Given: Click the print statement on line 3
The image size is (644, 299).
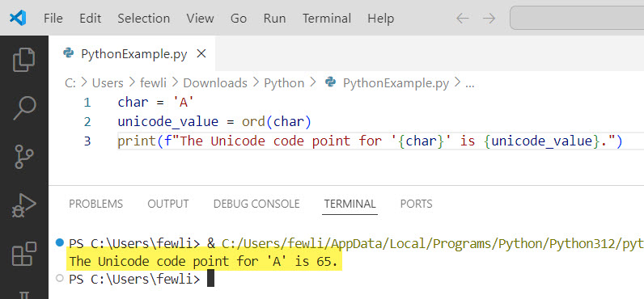Looking at the screenshot, I should click(370, 141).
